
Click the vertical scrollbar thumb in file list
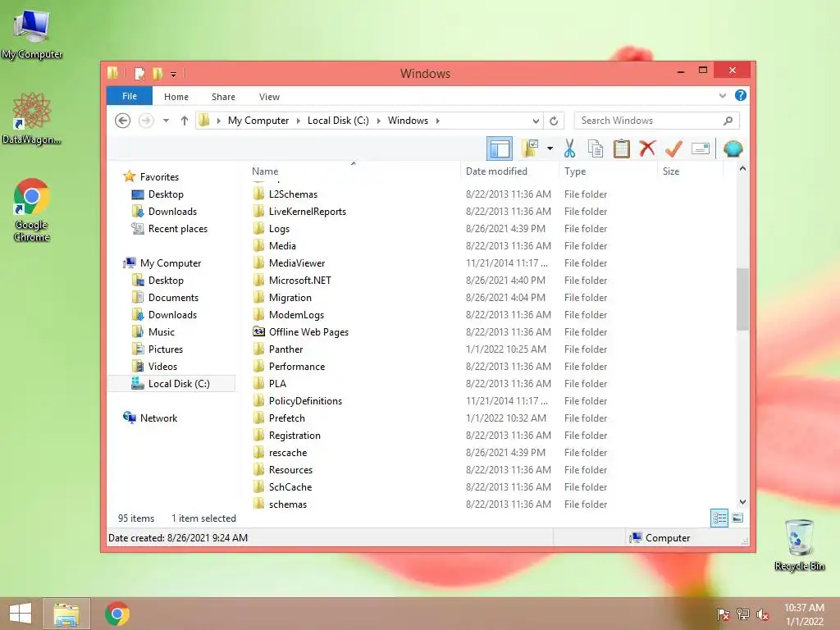pyautogui.click(x=742, y=299)
